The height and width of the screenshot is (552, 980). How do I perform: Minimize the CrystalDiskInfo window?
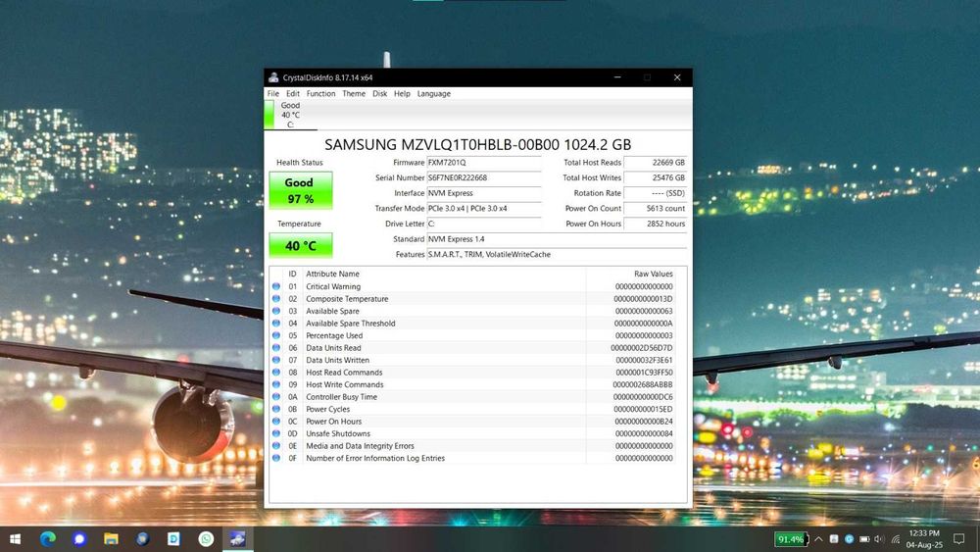[x=617, y=77]
